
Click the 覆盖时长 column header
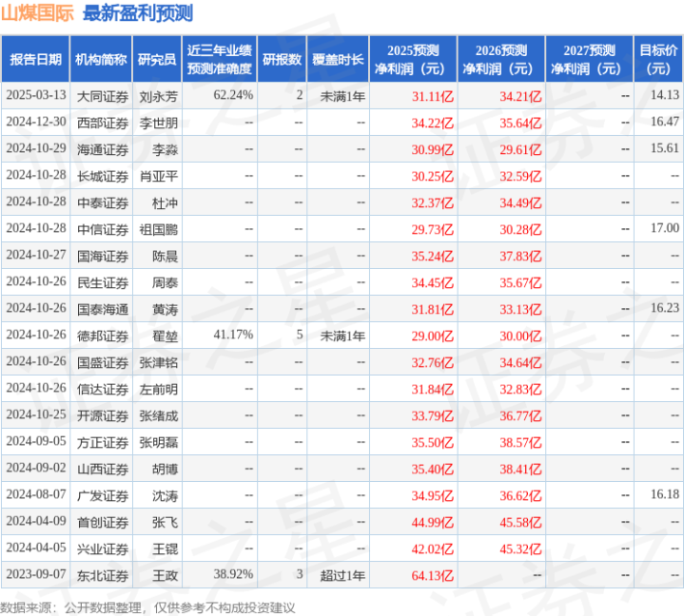tap(338, 59)
